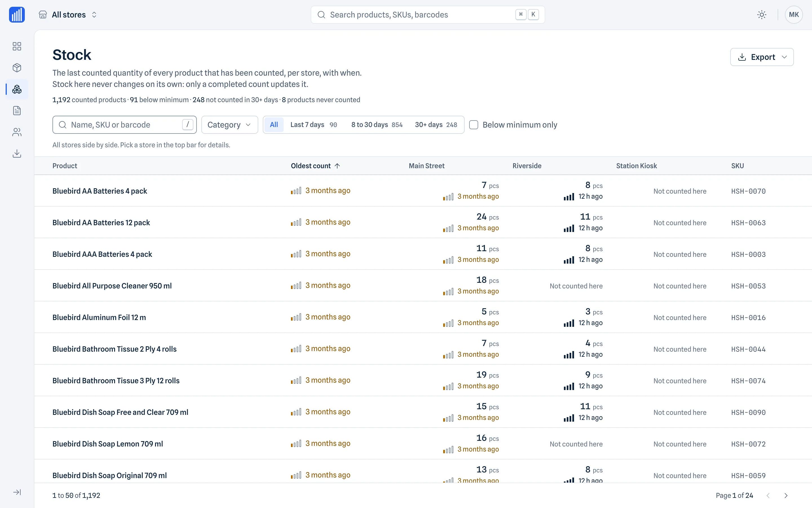Focus the Name, SKU or barcode field
Screen dimensions: 812x508
(x=125, y=125)
